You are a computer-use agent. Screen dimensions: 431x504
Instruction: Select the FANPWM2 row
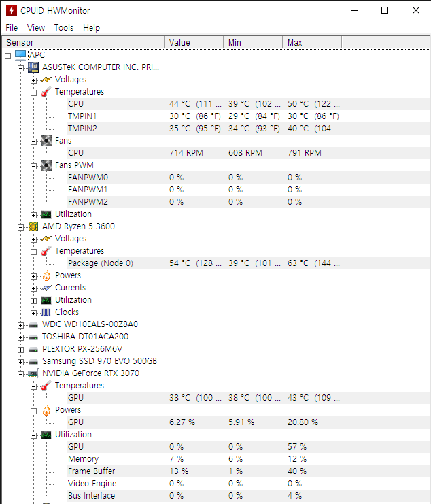pos(249,202)
